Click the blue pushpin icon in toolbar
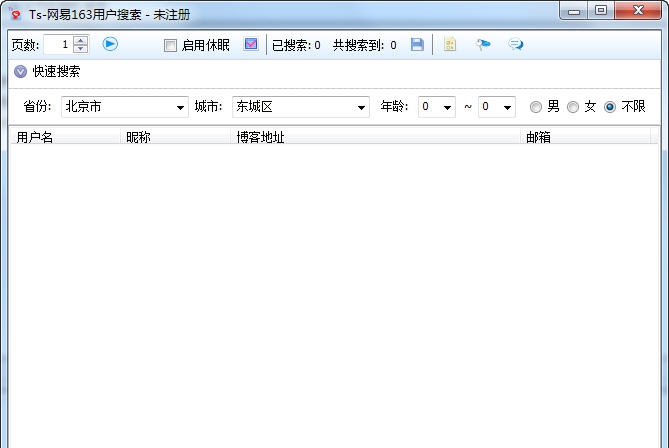This screenshot has width=669, height=448. [483, 44]
